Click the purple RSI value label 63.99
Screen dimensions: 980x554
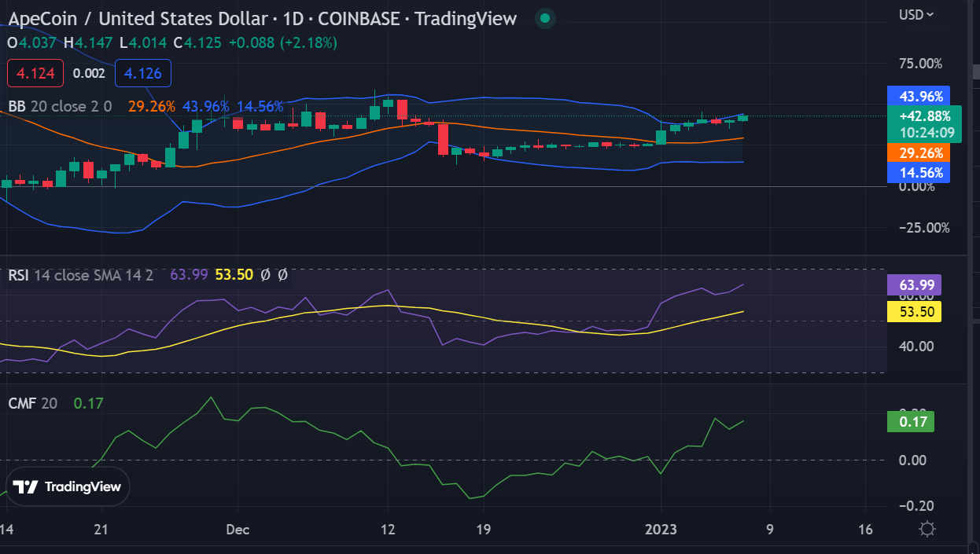point(914,284)
